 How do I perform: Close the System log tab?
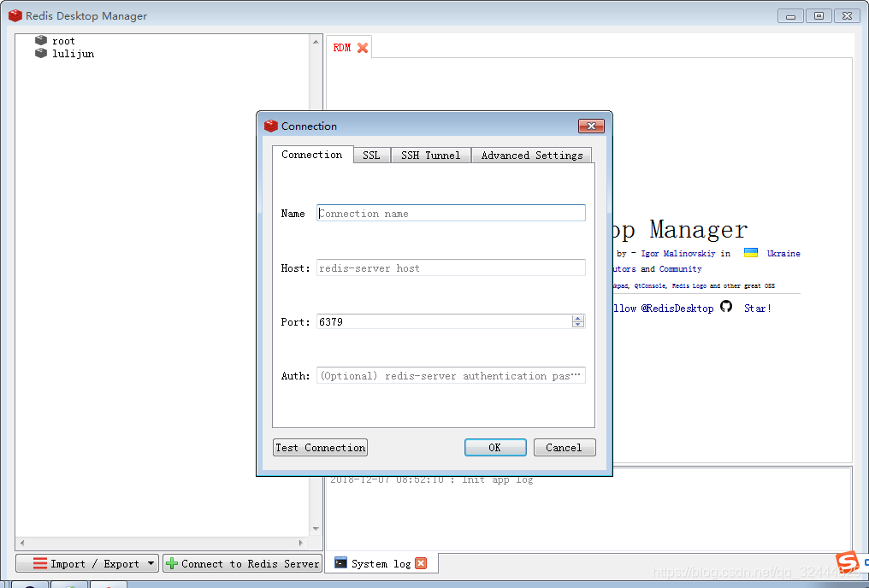click(421, 563)
